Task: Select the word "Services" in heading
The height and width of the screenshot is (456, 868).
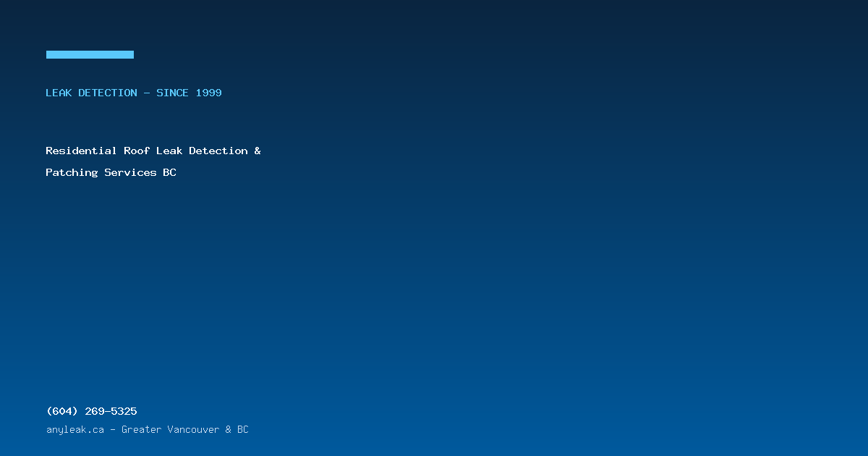Action: click(x=130, y=172)
